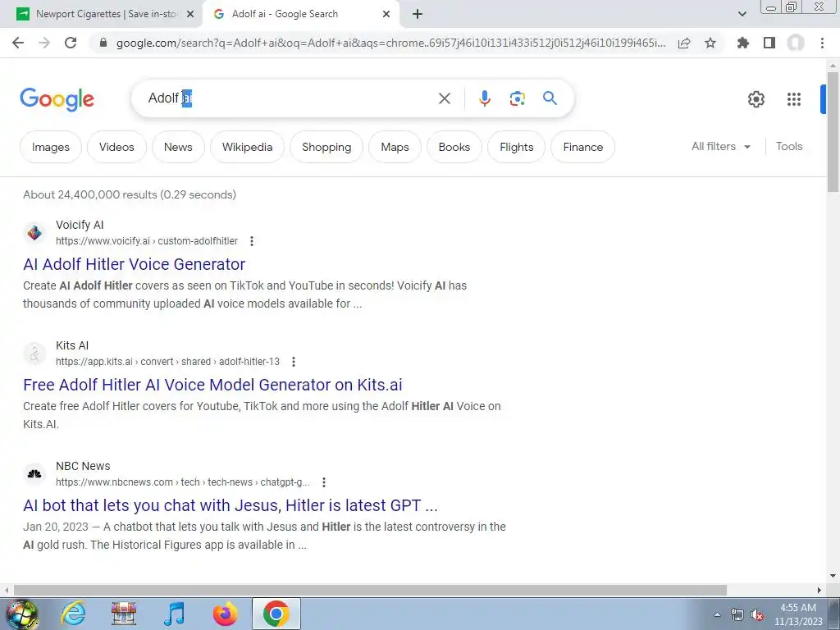Image resolution: width=840 pixels, height=630 pixels.
Task: Open the tab search dropdown chevron
Action: (742, 14)
